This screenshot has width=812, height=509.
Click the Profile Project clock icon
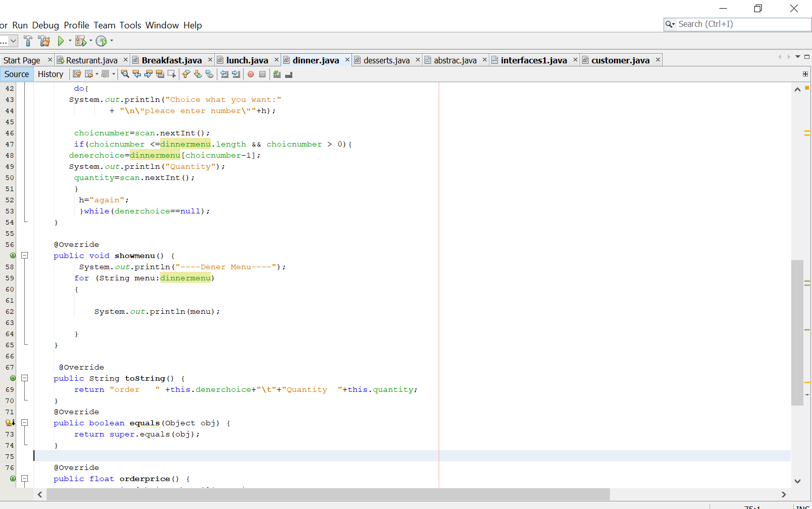pos(101,41)
